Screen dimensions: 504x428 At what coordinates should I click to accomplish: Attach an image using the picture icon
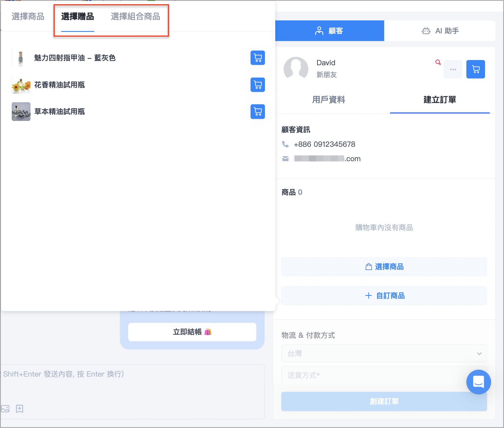pos(5,409)
